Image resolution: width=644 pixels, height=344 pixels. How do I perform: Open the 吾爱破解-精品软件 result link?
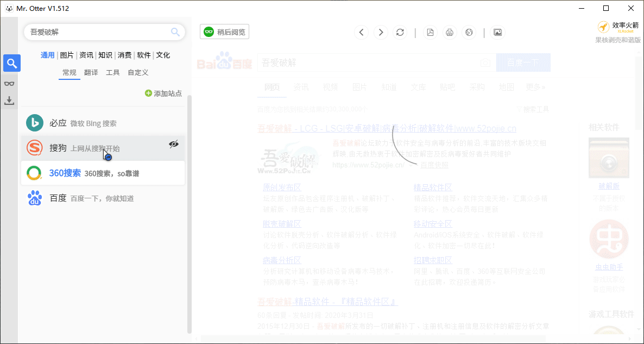click(x=328, y=302)
